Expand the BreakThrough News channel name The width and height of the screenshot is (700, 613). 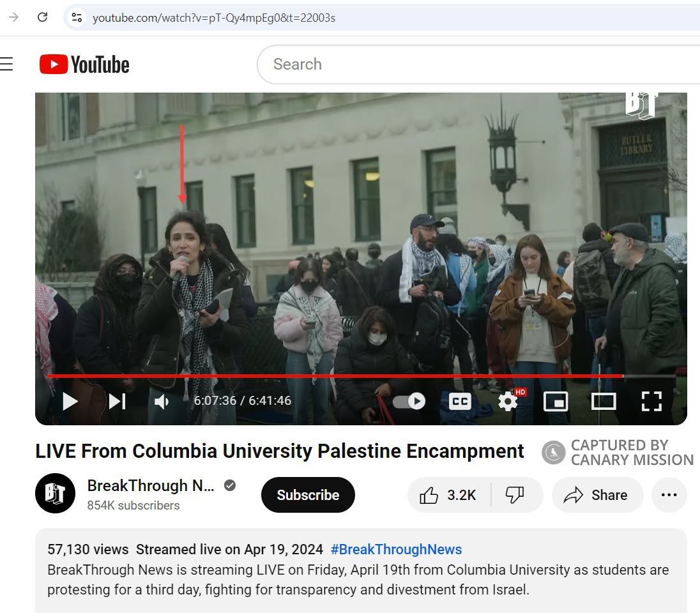point(151,485)
